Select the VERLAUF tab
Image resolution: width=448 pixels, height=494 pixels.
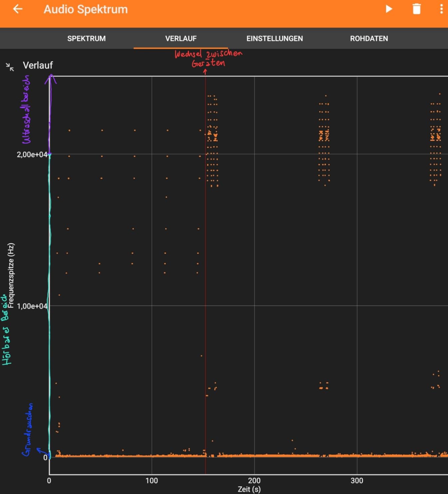point(181,39)
